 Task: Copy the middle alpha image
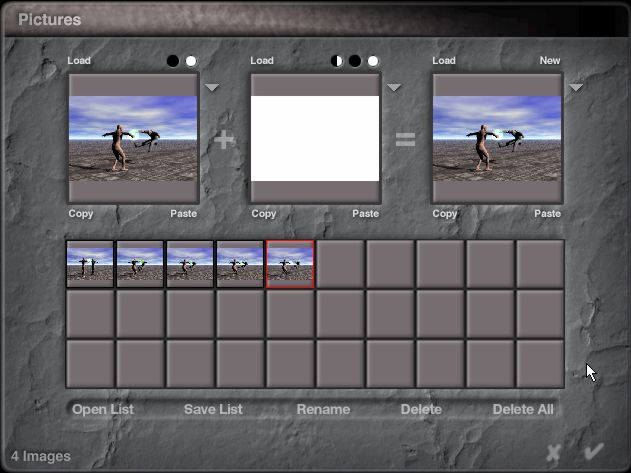264,214
